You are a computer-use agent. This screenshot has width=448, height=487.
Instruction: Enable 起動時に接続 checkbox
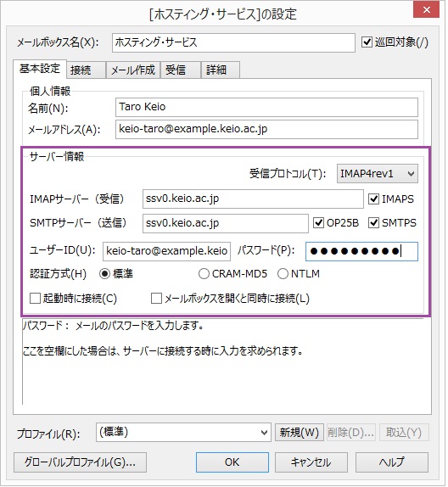35,299
